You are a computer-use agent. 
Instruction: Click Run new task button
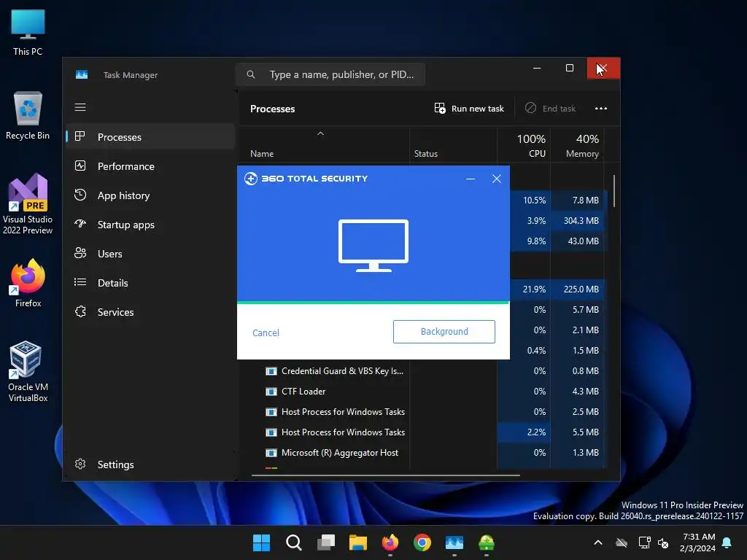[x=469, y=109]
